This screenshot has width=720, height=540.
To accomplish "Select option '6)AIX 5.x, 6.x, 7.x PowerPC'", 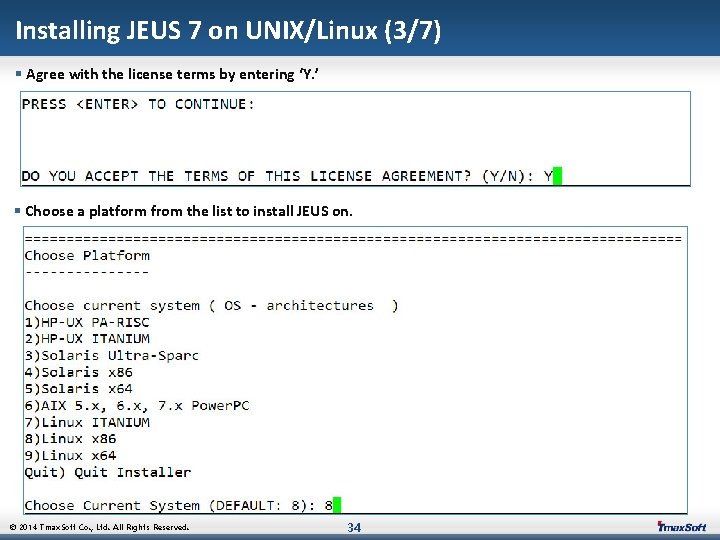I will pyautogui.click(x=137, y=406).
